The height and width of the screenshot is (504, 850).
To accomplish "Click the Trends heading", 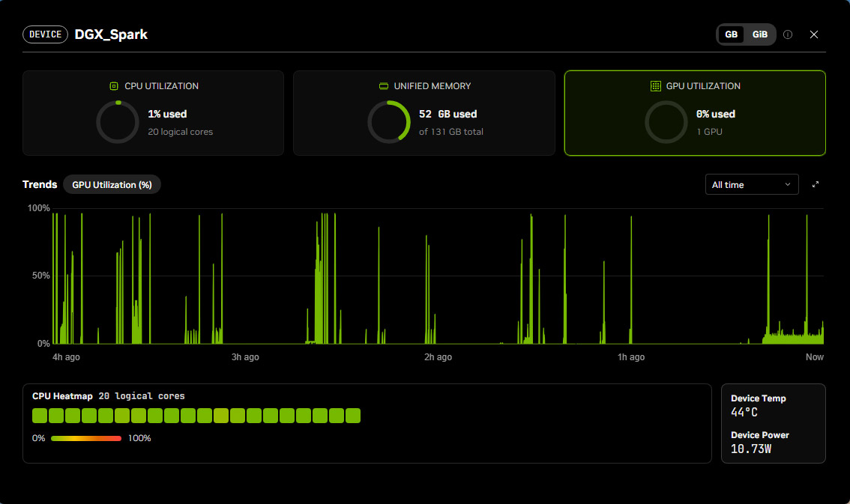I will (40, 185).
